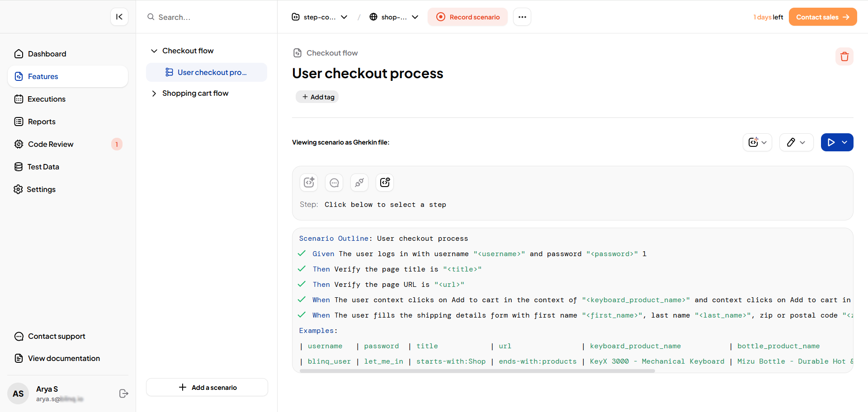The height and width of the screenshot is (412, 868).
Task: Open the three-dots more options menu
Action: 522,17
